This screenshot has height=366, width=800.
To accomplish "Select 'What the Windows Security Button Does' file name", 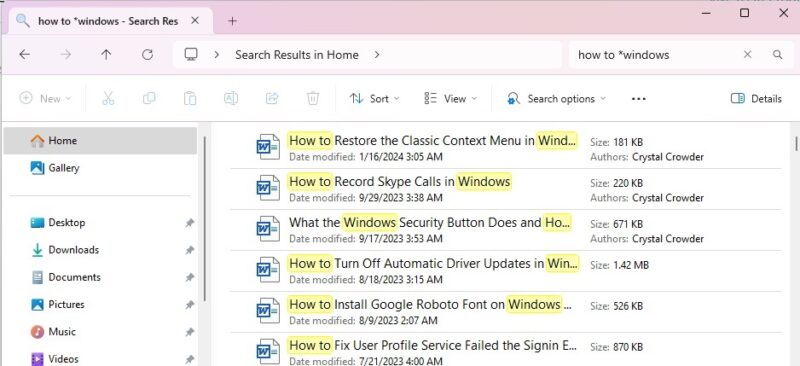I will click(430, 223).
